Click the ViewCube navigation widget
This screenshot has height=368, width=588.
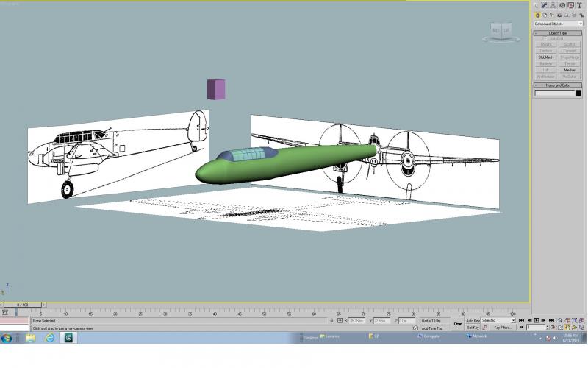tap(501, 32)
